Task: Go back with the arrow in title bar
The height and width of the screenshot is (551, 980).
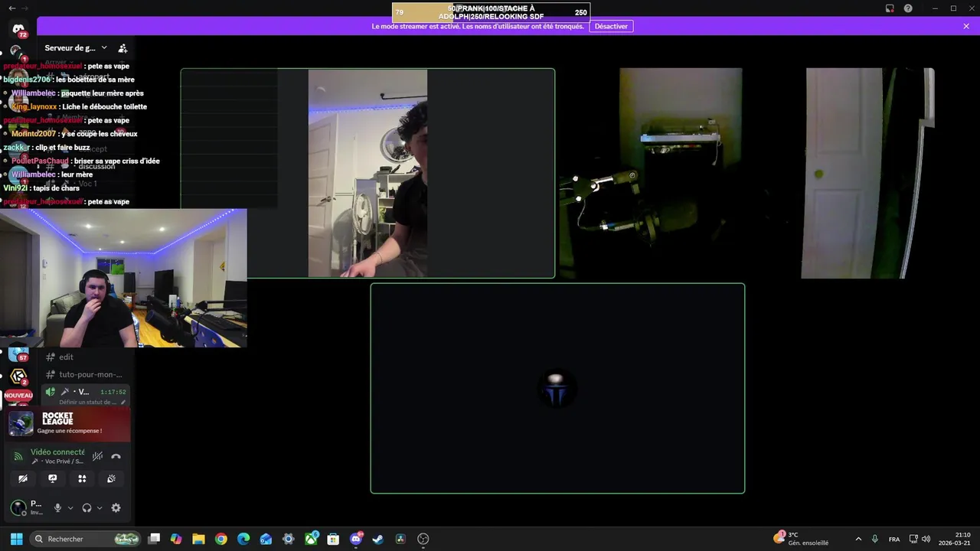Action: click(x=11, y=8)
